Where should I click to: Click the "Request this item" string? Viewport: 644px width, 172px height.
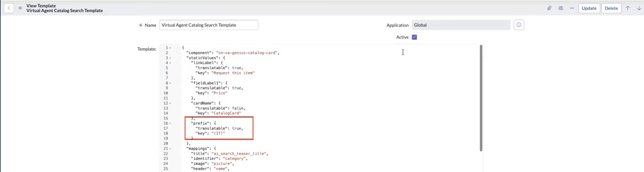tap(233, 73)
